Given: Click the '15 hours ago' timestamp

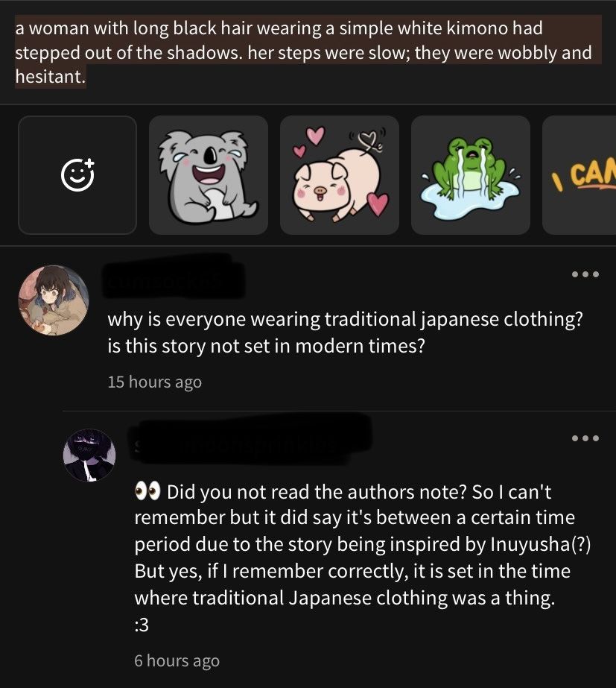Looking at the screenshot, I should click(155, 382).
